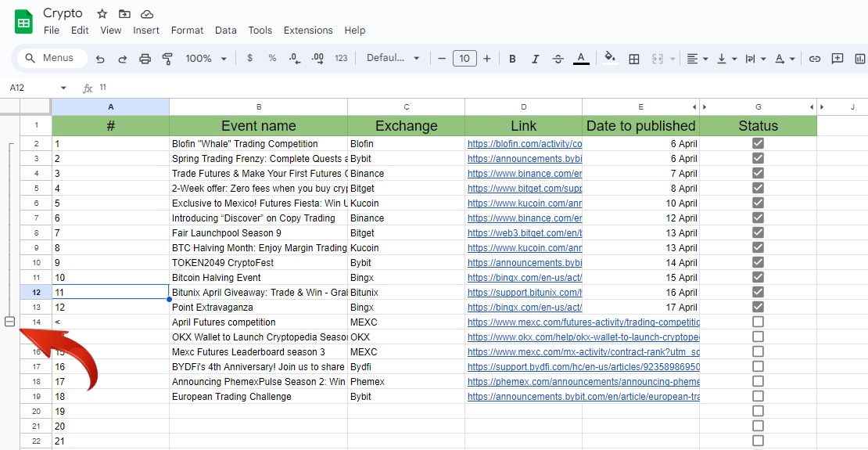Open the zoom 100% dropdown

click(x=206, y=58)
